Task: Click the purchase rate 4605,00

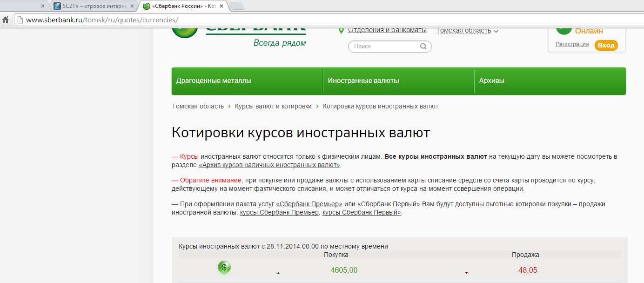Action: point(344,270)
